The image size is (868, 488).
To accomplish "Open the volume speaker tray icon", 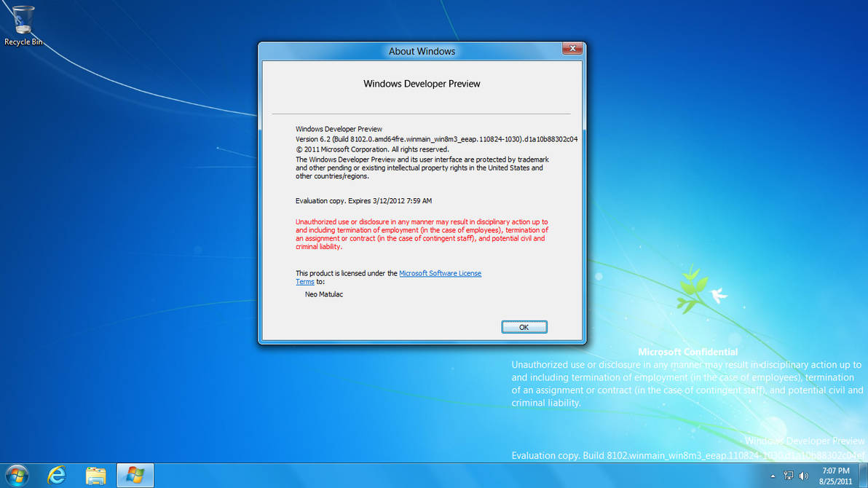I will tap(804, 476).
